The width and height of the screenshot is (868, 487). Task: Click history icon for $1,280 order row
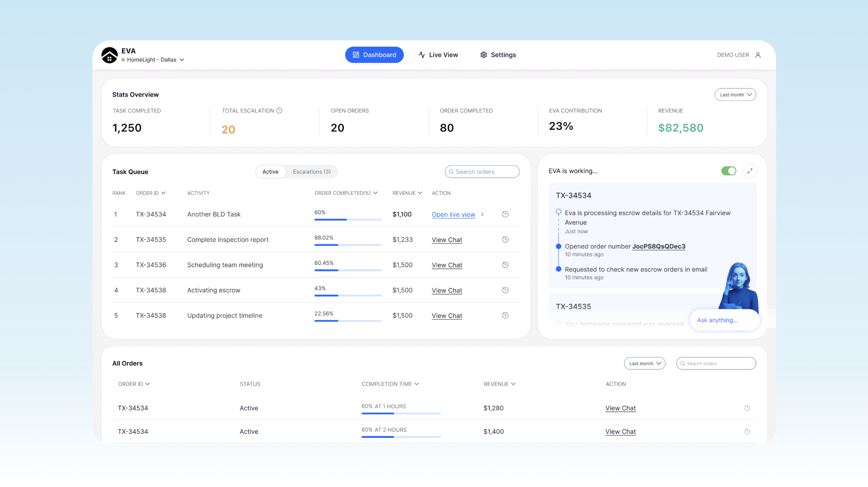point(747,408)
